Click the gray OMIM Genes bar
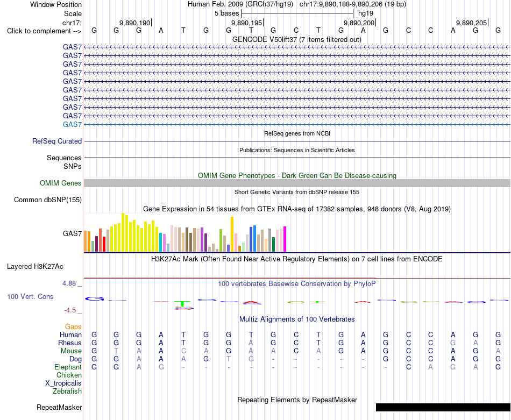Viewport: 511px width, 420px height. click(297, 183)
